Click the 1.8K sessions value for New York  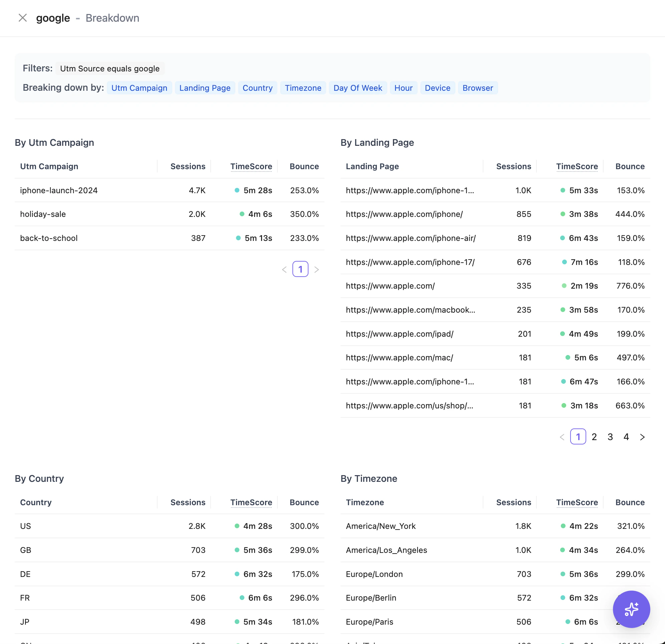[x=523, y=526]
